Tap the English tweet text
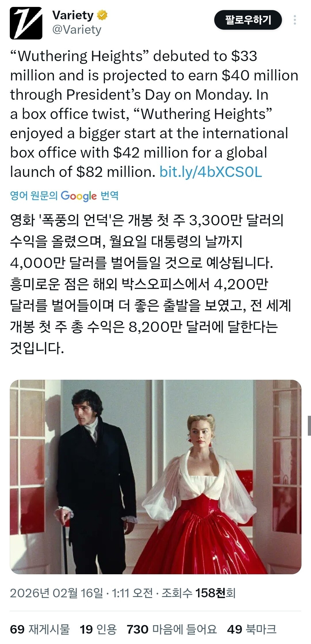311x644 pixels. point(154,114)
